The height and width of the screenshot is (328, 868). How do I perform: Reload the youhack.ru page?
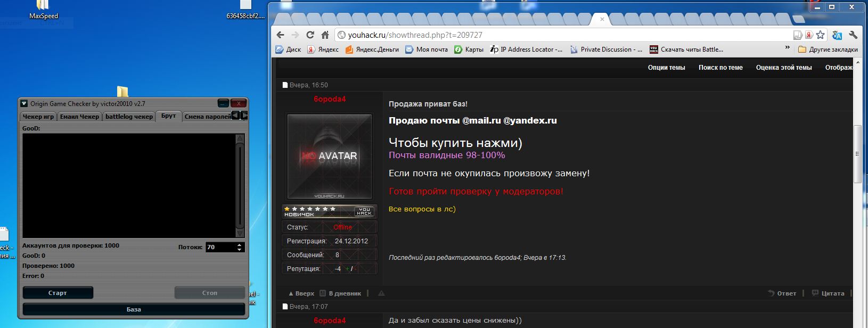[x=310, y=35]
